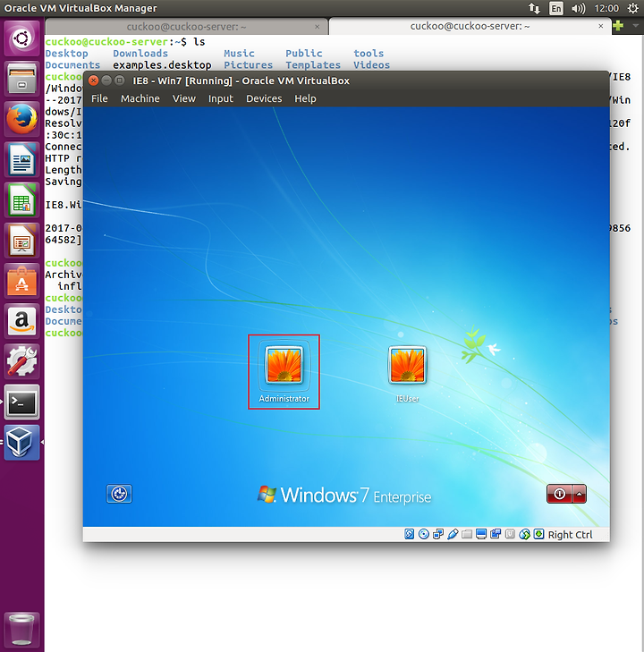644x652 pixels.
Task: Click 'Templates' in the terminal listing
Action: point(313,65)
